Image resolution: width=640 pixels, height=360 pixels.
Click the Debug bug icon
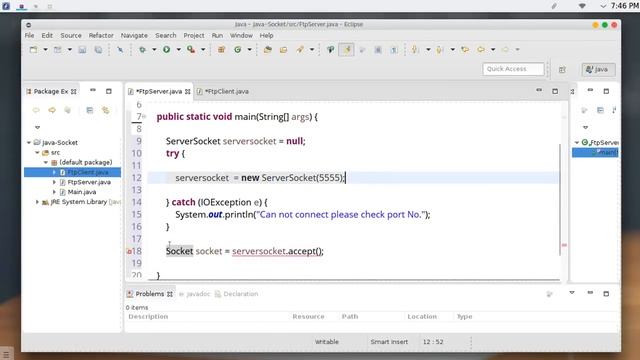[142, 49]
